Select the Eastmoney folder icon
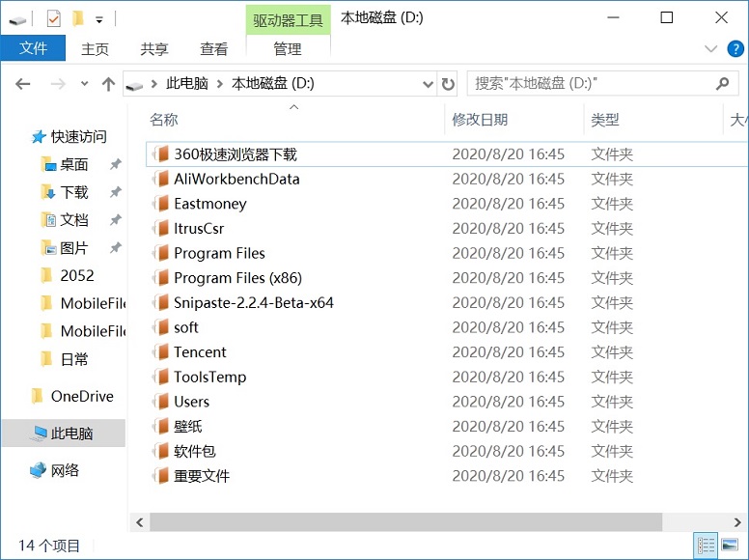The height and width of the screenshot is (560, 749). [161, 204]
